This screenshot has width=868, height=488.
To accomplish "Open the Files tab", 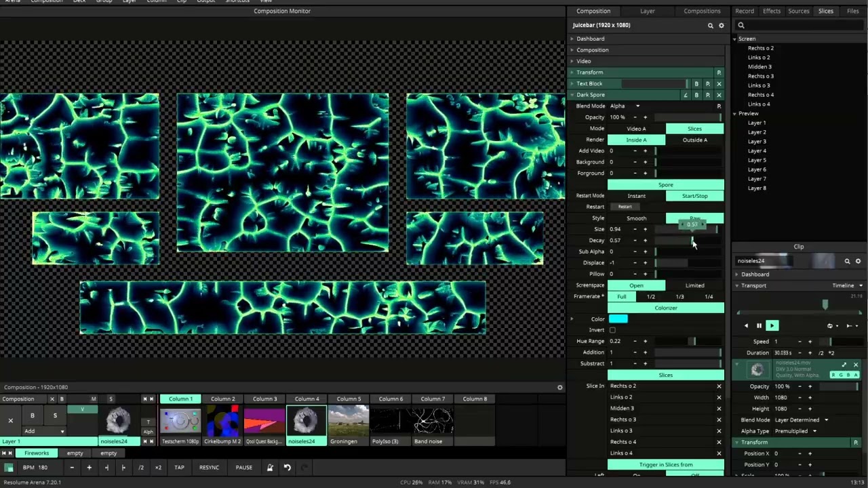I will tap(853, 11).
